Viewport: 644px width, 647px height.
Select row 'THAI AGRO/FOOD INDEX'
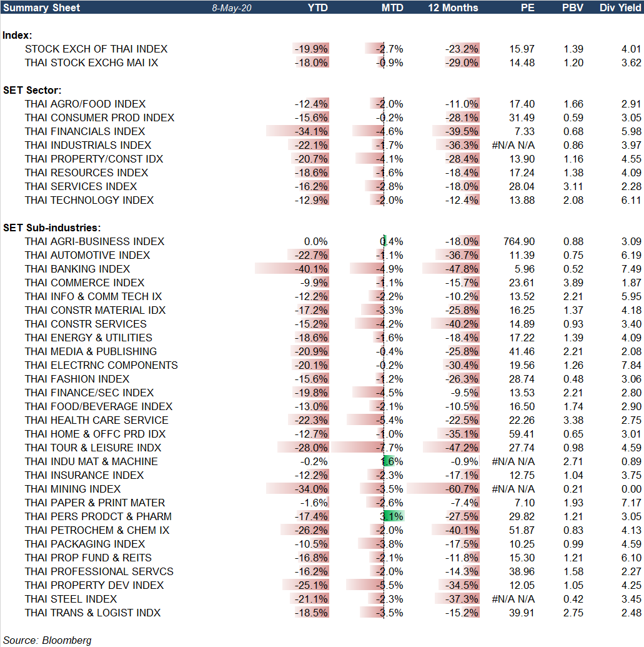(322, 104)
